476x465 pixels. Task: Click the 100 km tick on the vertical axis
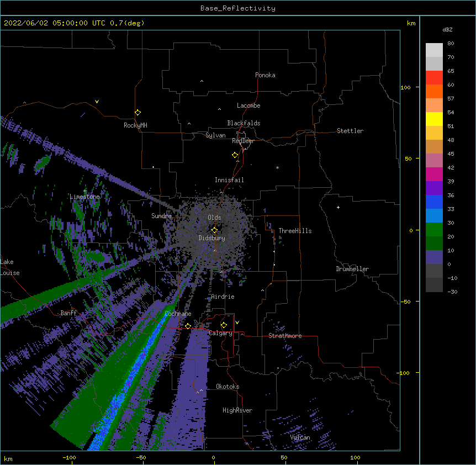point(405,87)
